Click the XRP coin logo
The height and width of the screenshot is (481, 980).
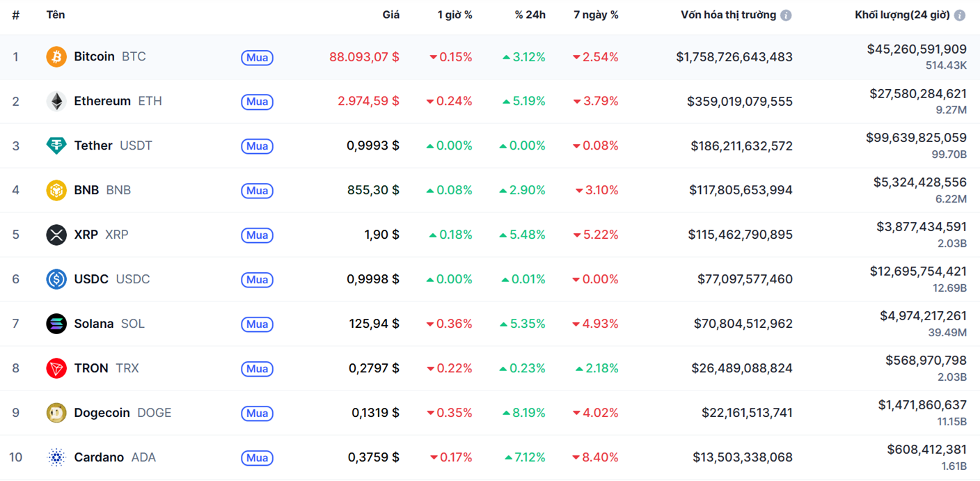[x=56, y=235]
